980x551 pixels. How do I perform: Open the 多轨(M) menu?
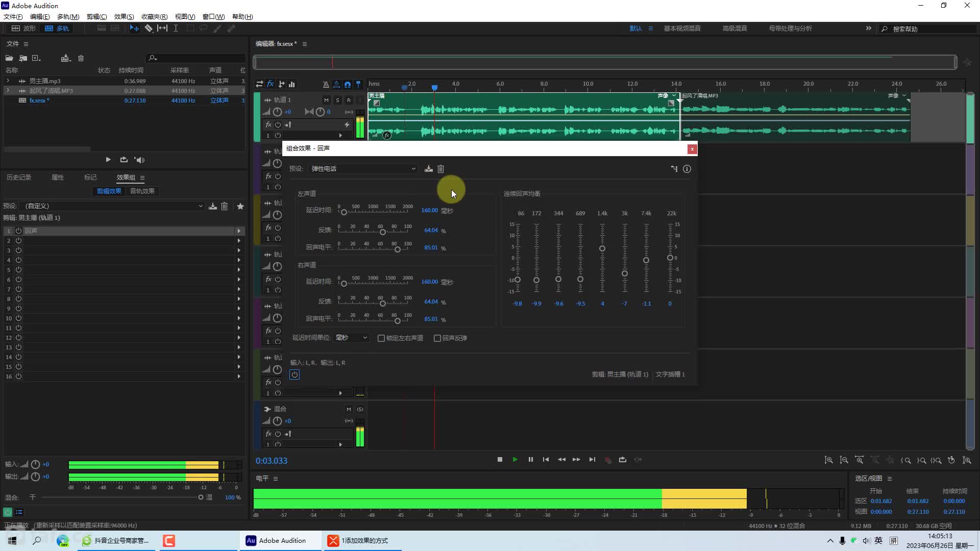point(68,17)
